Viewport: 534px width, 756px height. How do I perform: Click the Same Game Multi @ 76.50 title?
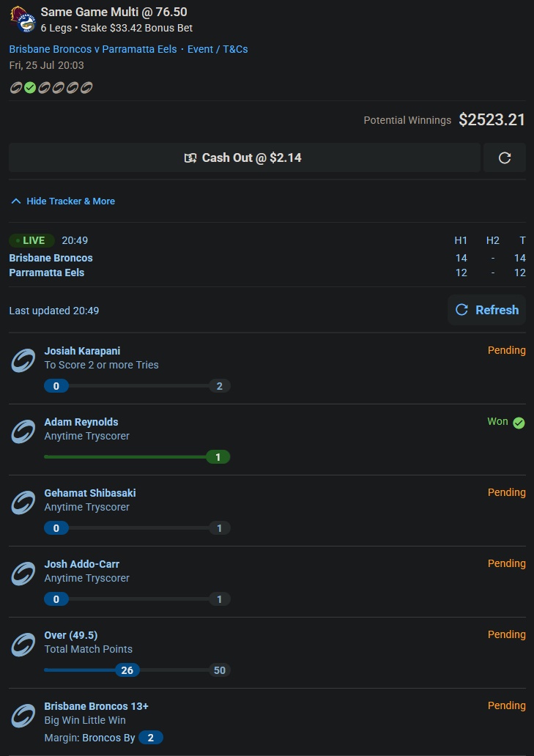coord(114,12)
